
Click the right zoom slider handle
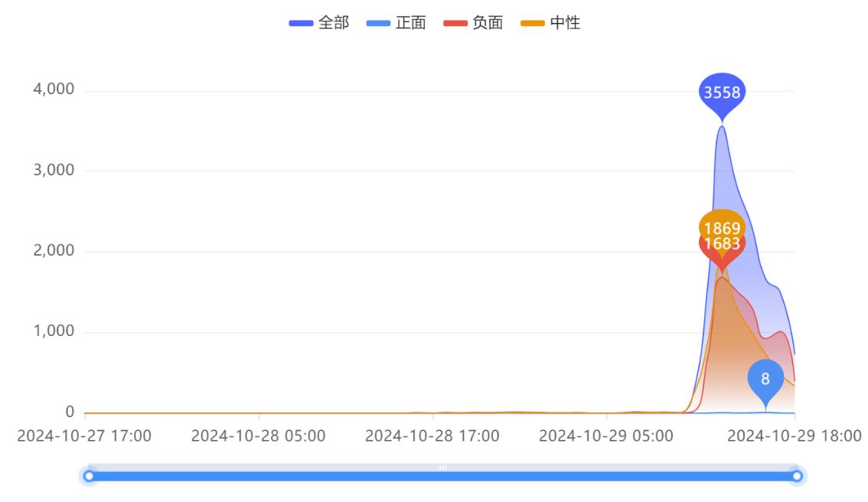pos(797,476)
